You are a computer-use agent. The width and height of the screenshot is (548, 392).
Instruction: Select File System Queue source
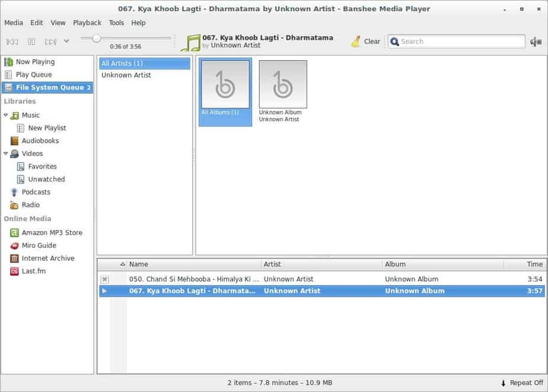click(x=47, y=87)
